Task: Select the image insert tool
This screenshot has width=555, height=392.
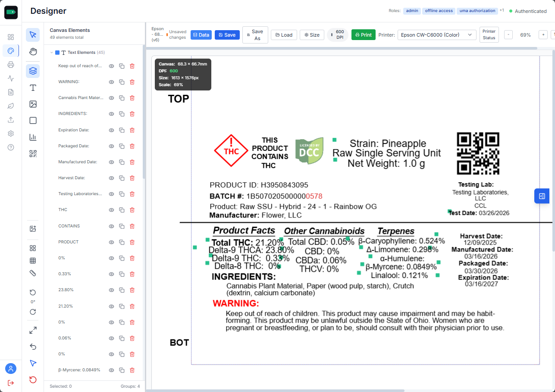Action: click(x=33, y=104)
